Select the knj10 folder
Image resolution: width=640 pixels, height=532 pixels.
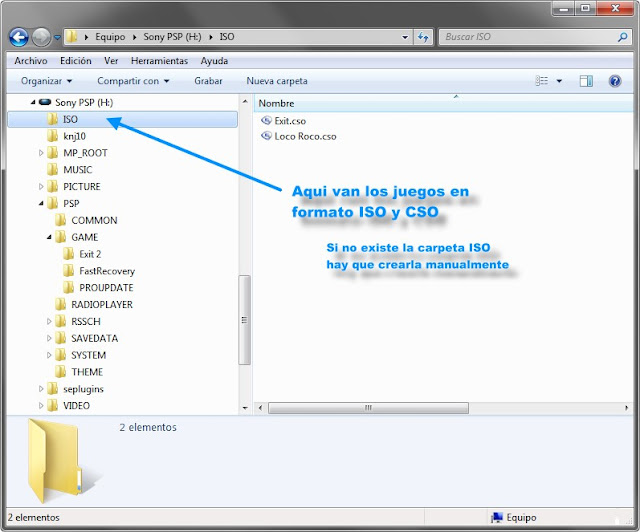74,136
